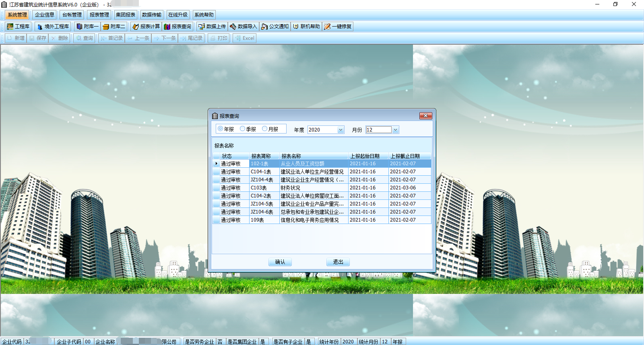Viewport: 644px width, 345px height.
Task: Export with the Excel toolbar button
Action: 244,38
